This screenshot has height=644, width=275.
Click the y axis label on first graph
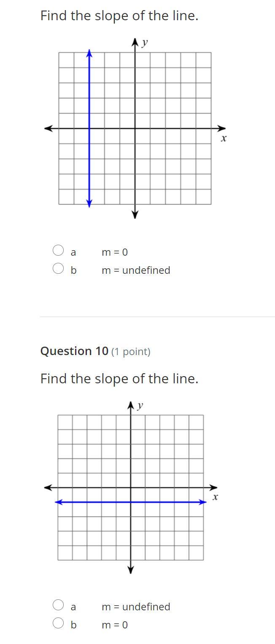pos(145,43)
